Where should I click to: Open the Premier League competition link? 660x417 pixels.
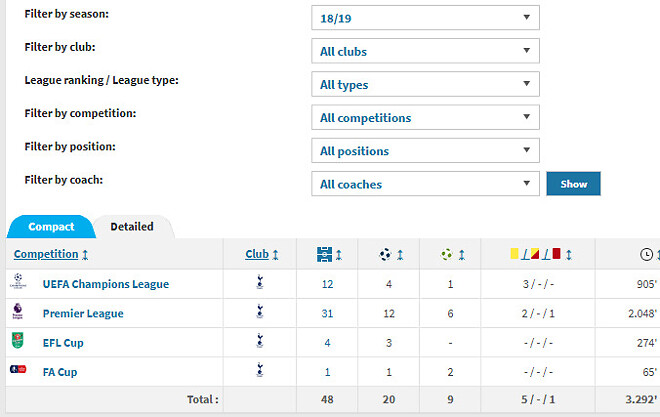coord(83,313)
